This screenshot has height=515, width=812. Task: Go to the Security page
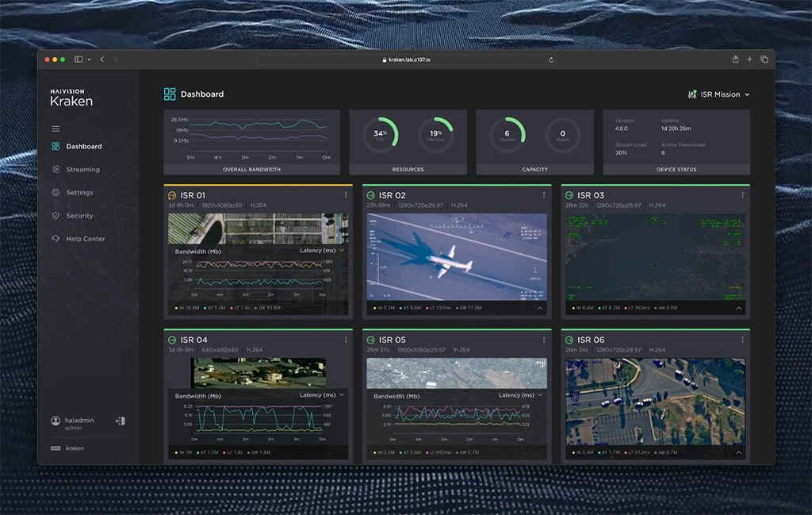click(x=79, y=216)
